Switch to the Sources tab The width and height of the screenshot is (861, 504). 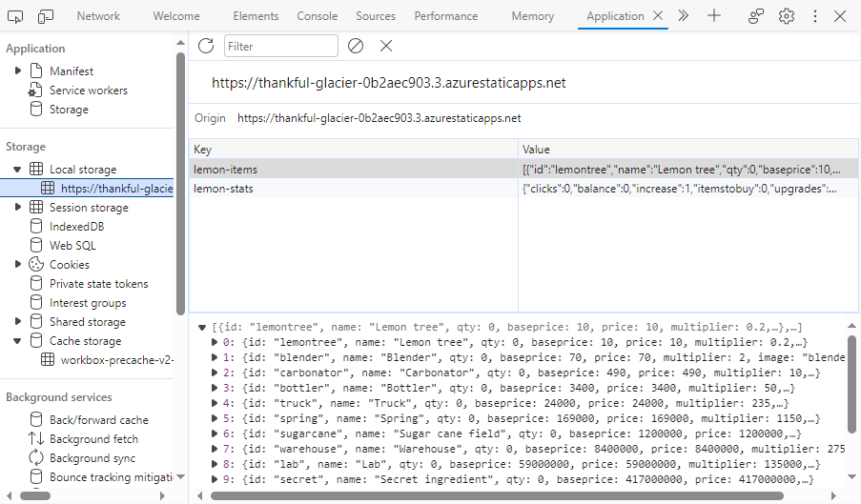coord(376,16)
